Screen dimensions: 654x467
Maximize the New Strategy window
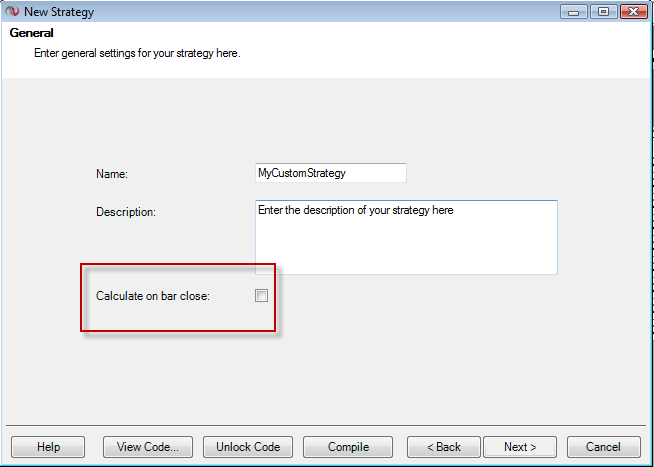(x=603, y=11)
